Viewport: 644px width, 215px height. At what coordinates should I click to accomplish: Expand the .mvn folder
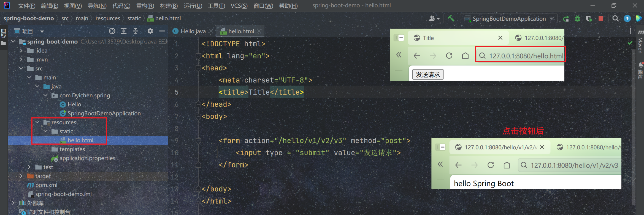click(21, 59)
